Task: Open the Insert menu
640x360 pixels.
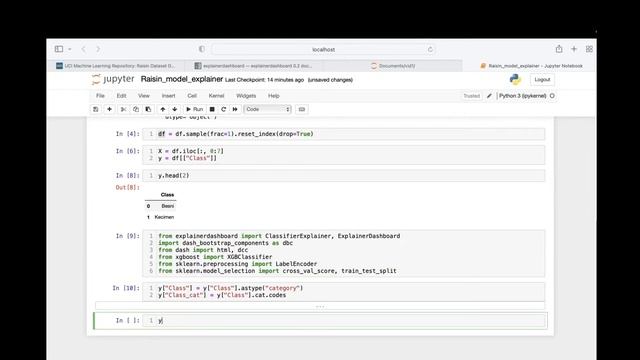Action: click(x=169, y=96)
